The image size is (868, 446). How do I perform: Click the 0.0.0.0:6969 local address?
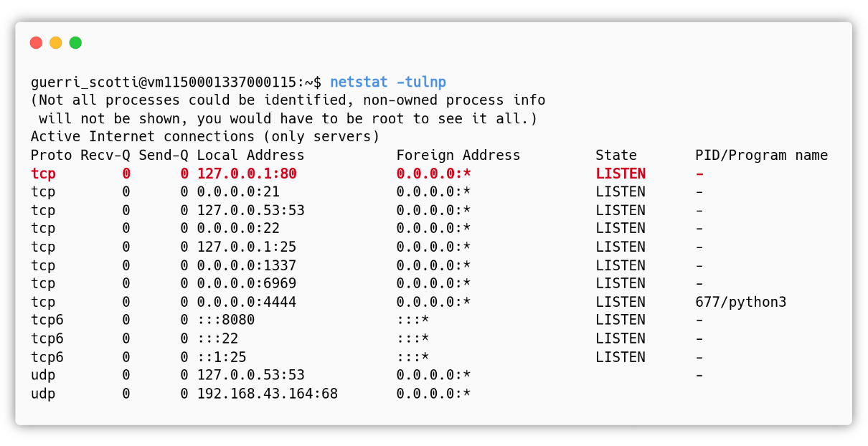tap(247, 283)
